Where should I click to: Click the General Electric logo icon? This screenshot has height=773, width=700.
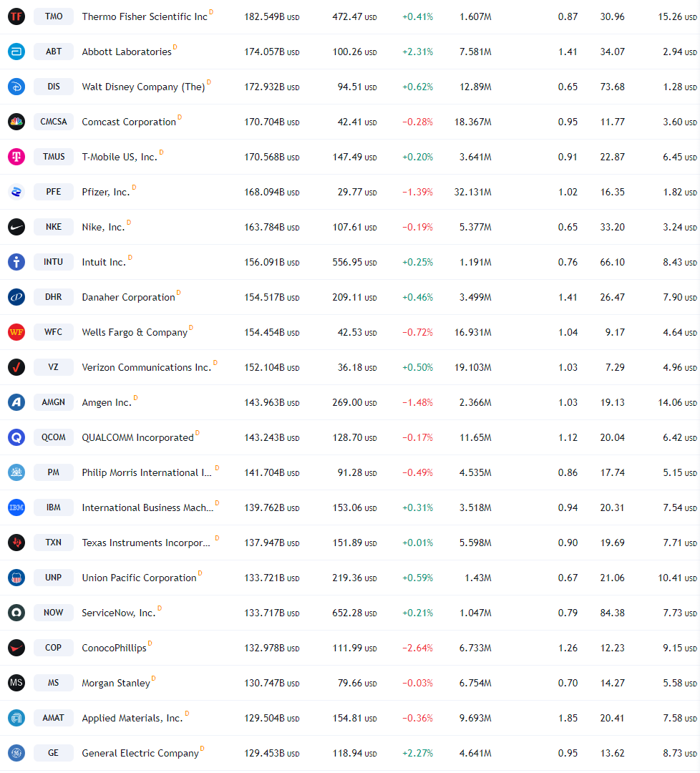[16, 753]
